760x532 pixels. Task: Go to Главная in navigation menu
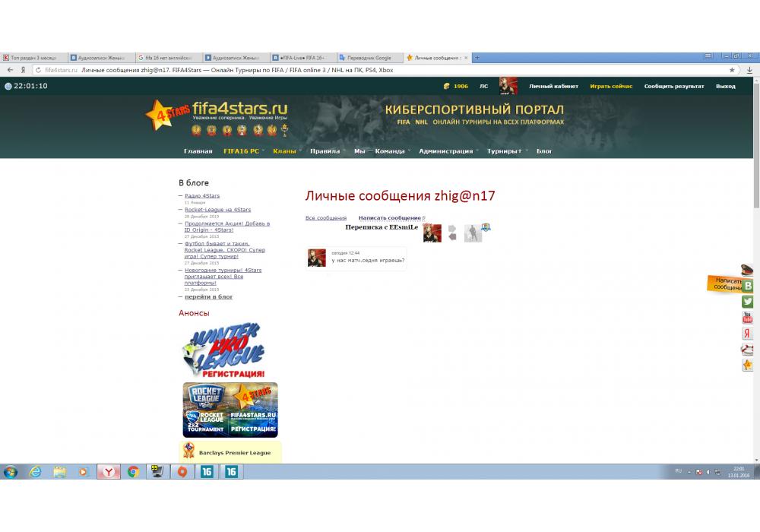point(198,151)
